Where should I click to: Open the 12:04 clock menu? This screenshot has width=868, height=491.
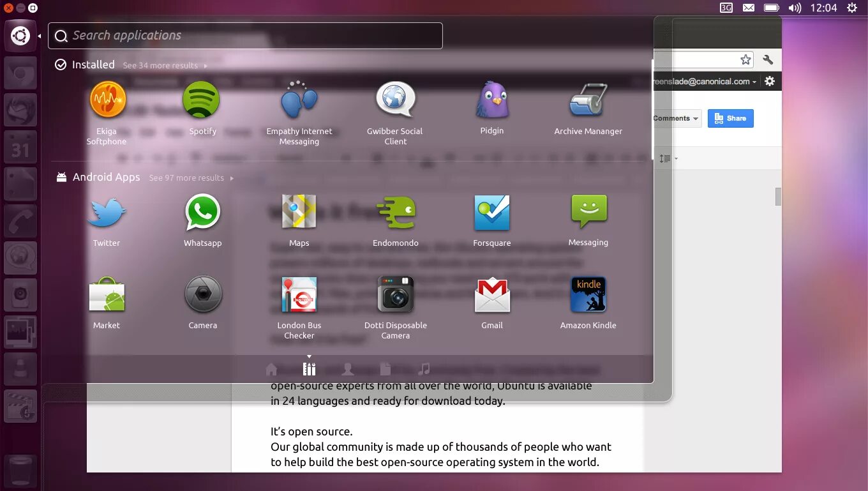[x=823, y=8]
